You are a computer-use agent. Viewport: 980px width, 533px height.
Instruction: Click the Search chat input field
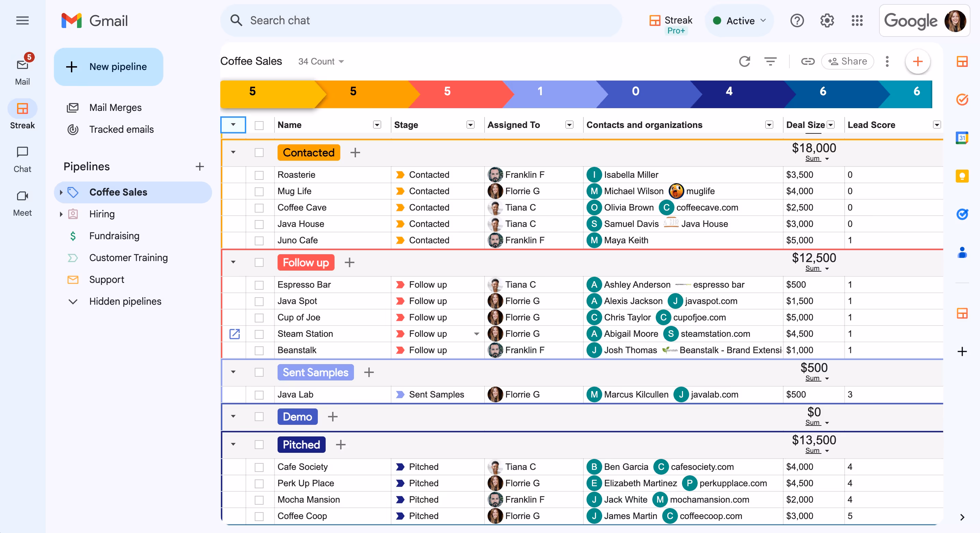click(418, 20)
